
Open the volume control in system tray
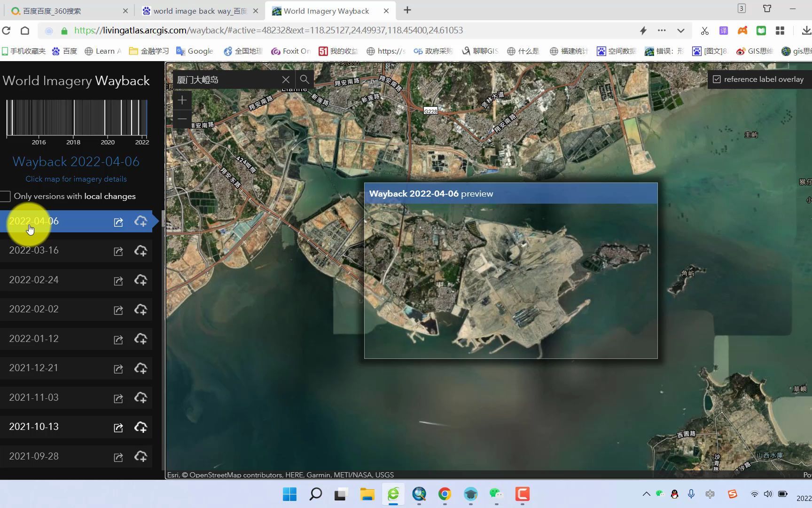click(x=768, y=494)
